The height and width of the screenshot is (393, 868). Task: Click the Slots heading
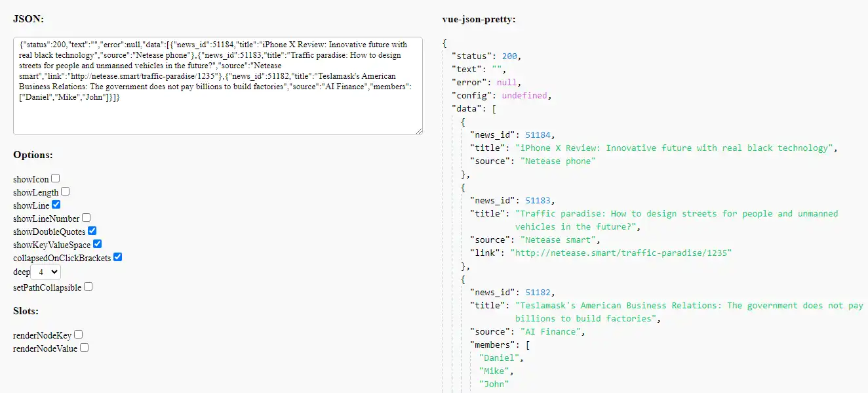(x=26, y=310)
